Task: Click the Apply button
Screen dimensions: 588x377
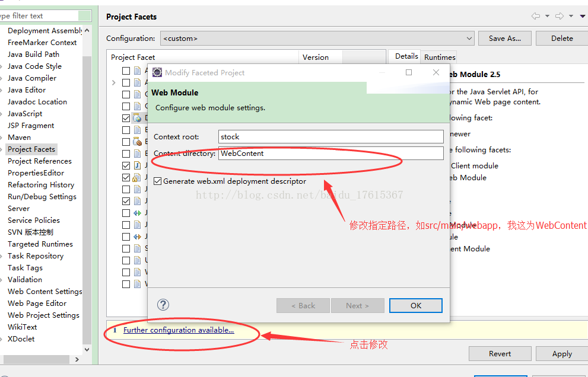Action: coord(562,353)
